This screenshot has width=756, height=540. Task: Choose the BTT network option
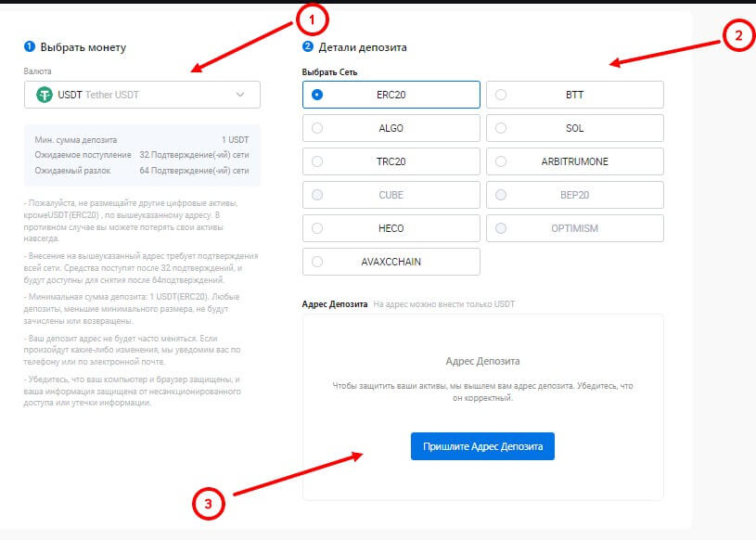pos(574,95)
